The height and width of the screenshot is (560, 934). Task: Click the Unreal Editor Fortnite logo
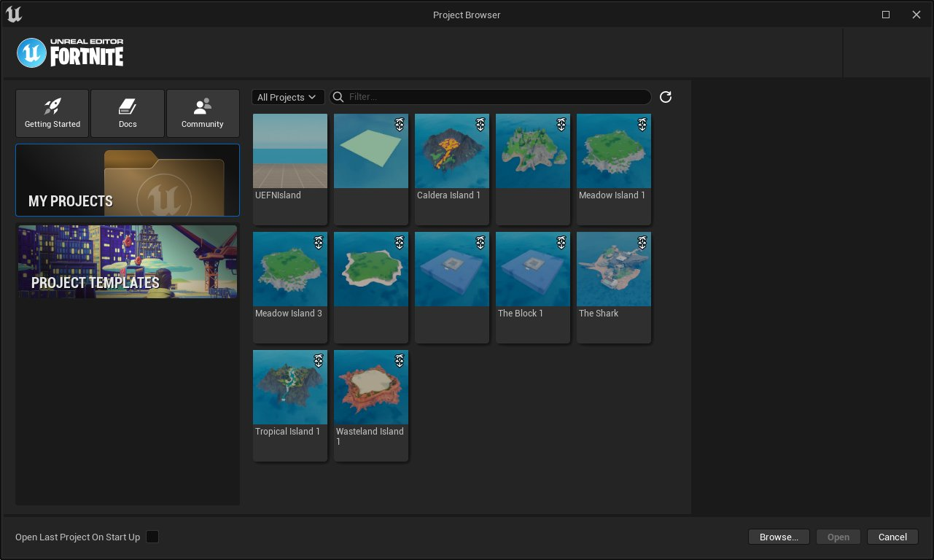(71, 52)
